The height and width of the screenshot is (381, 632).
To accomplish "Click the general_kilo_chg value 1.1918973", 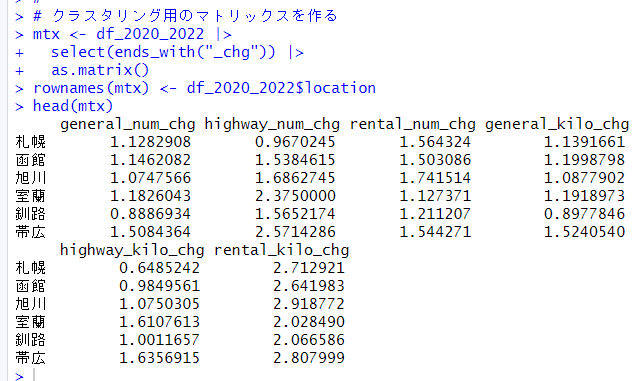I will coord(584,196).
